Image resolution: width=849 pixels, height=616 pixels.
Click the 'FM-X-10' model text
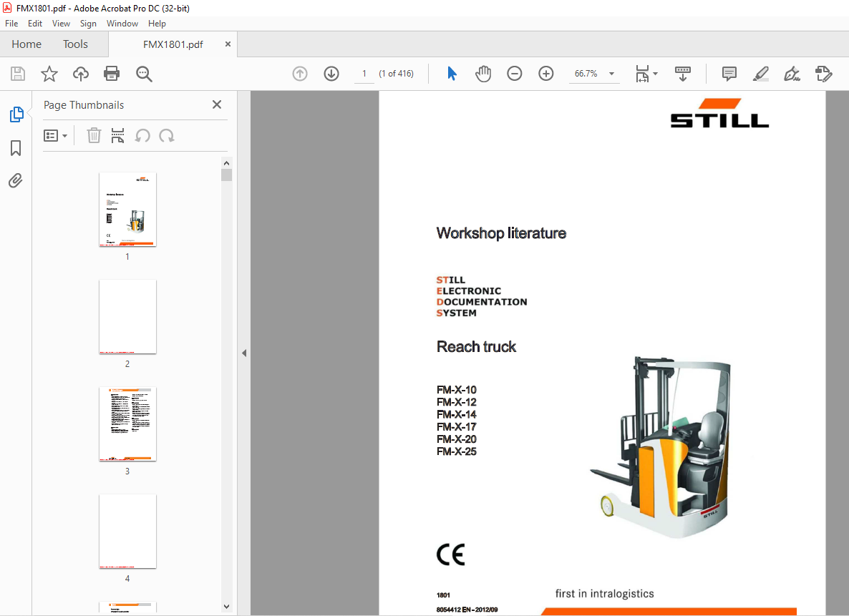(457, 390)
